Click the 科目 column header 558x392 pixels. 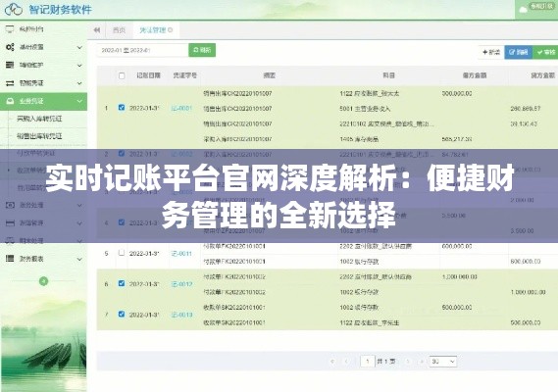tap(388, 75)
